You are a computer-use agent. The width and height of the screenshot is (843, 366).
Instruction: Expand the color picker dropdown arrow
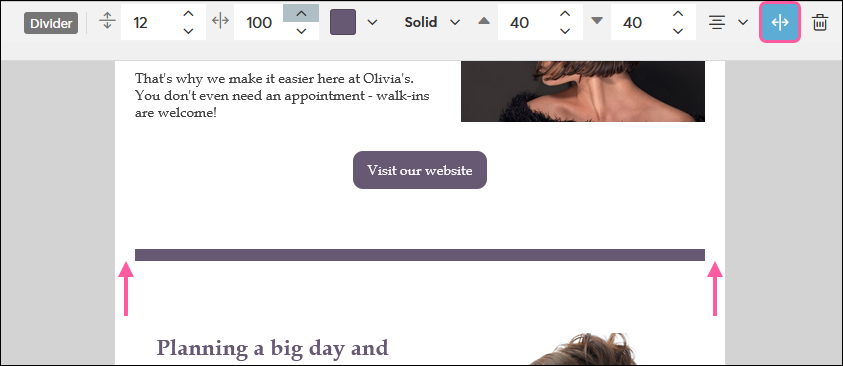[x=372, y=23]
